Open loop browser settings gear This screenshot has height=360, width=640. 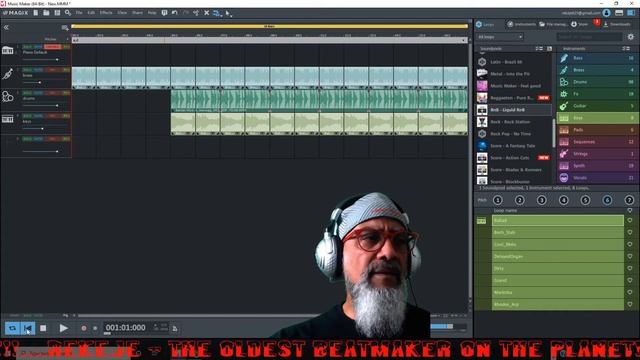(631, 37)
